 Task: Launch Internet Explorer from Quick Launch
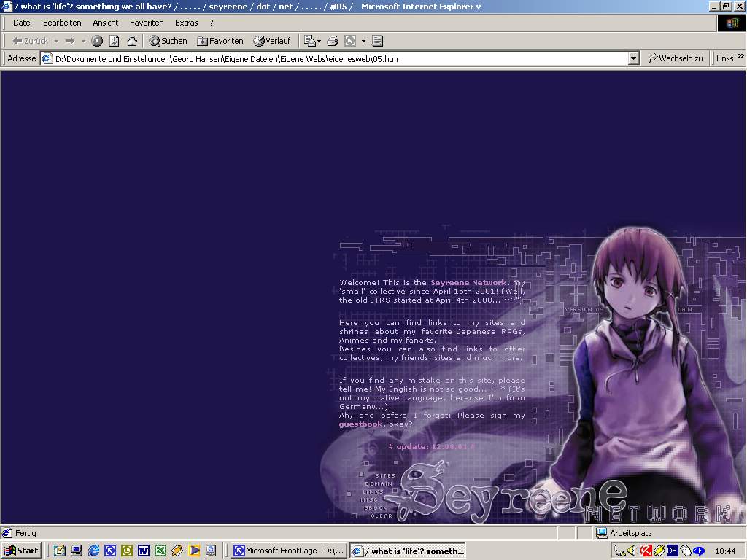93,551
